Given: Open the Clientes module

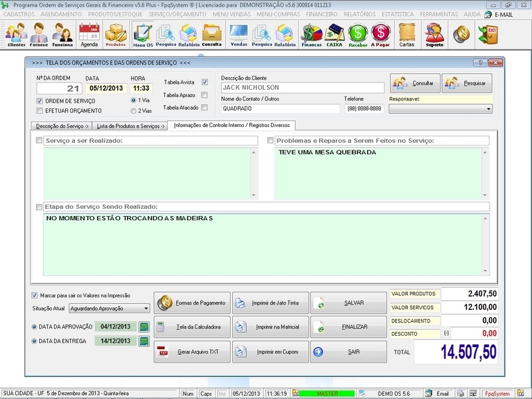Looking at the screenshot, I should point(15,33).
